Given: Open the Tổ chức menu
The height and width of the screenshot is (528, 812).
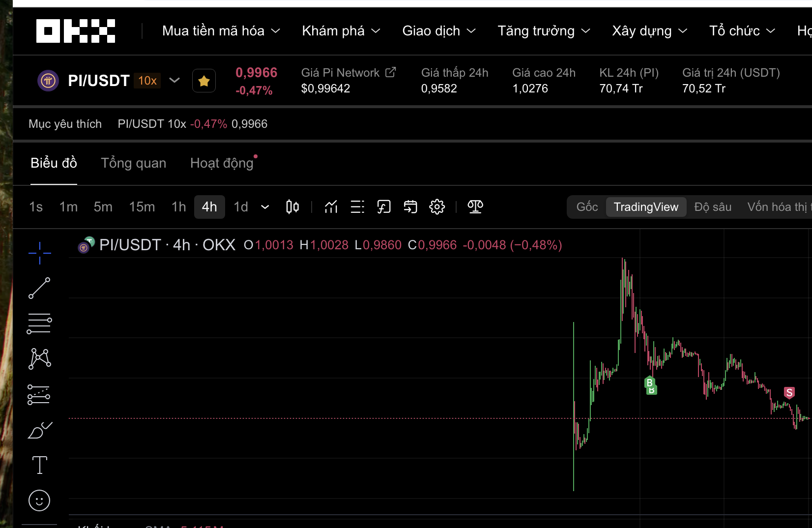Looking at the screenshot, I should point(742,31).
